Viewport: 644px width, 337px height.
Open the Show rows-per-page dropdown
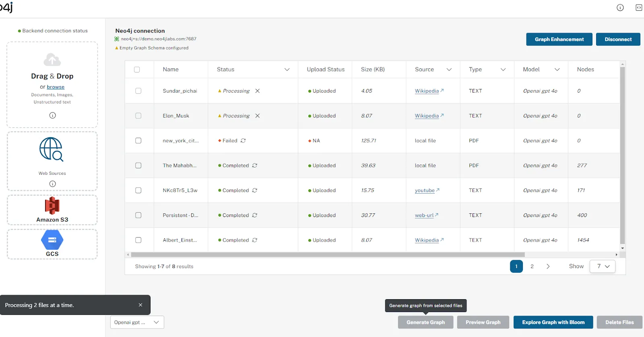[603, 266]
